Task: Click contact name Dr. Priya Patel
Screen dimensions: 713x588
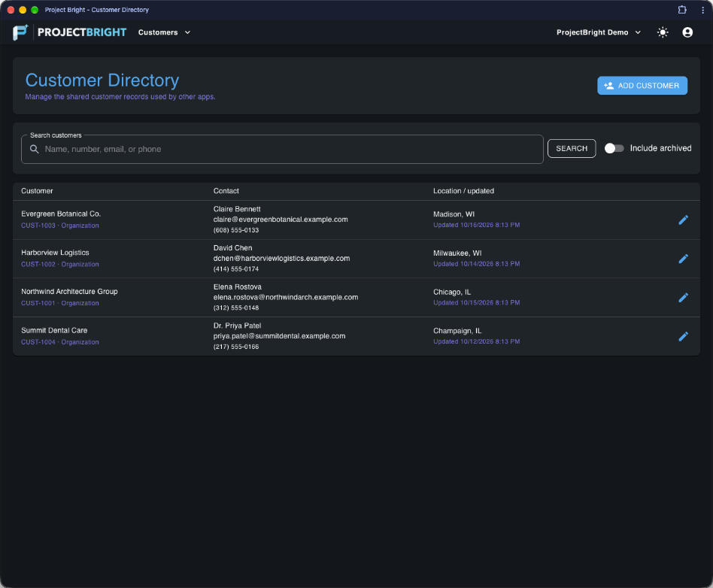Action: (238, 326)
